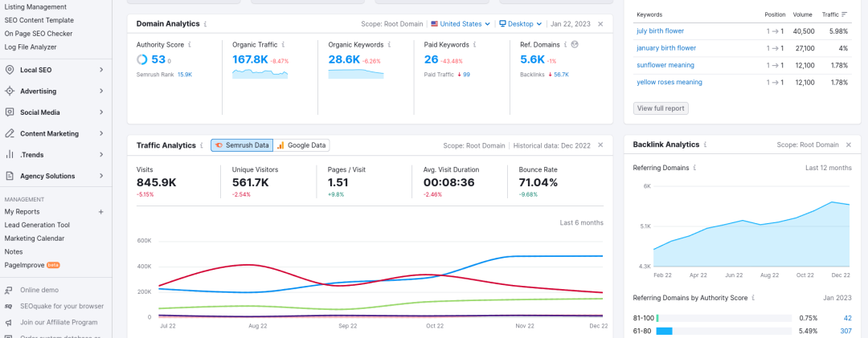The width and height of the screenshot is (868, 338).
Task: Open the United States country dropdown
Action: point(460,24)
